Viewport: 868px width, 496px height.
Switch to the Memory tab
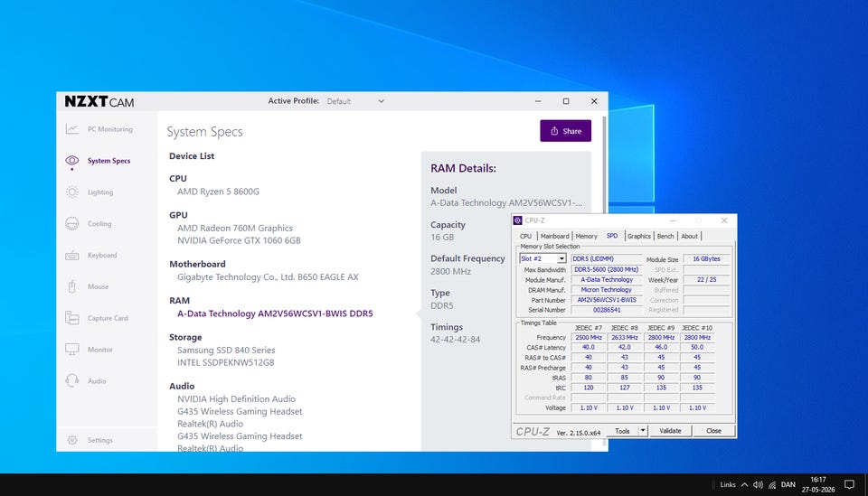point(586,236)
